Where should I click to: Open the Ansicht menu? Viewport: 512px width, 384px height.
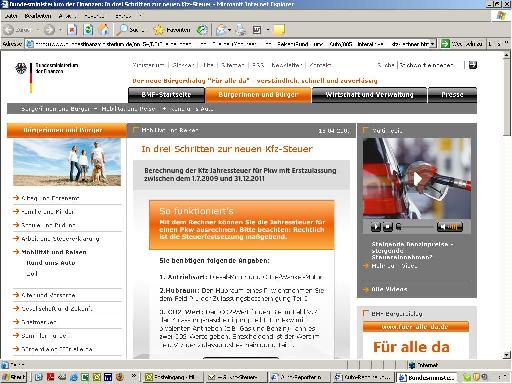[x=68, y=16]
